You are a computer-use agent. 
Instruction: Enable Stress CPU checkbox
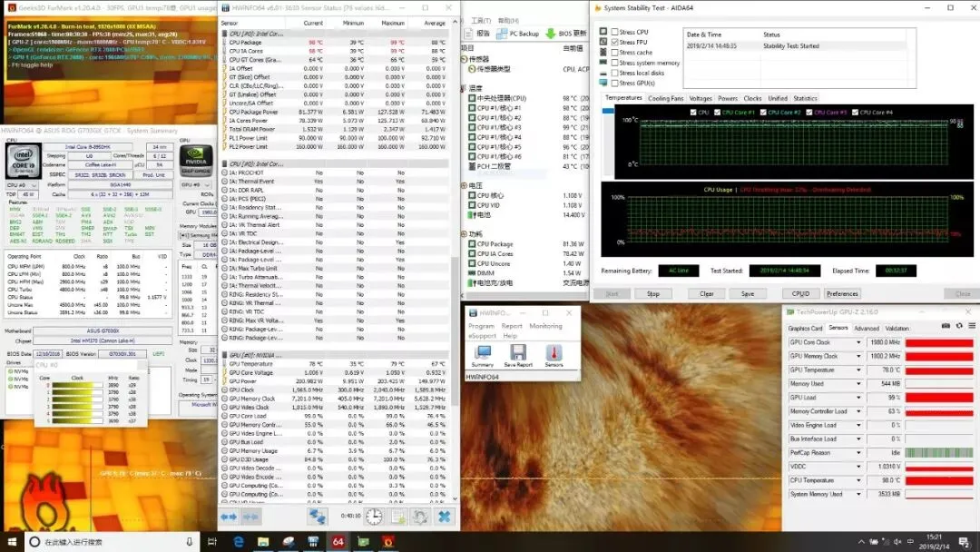(615, 31)
